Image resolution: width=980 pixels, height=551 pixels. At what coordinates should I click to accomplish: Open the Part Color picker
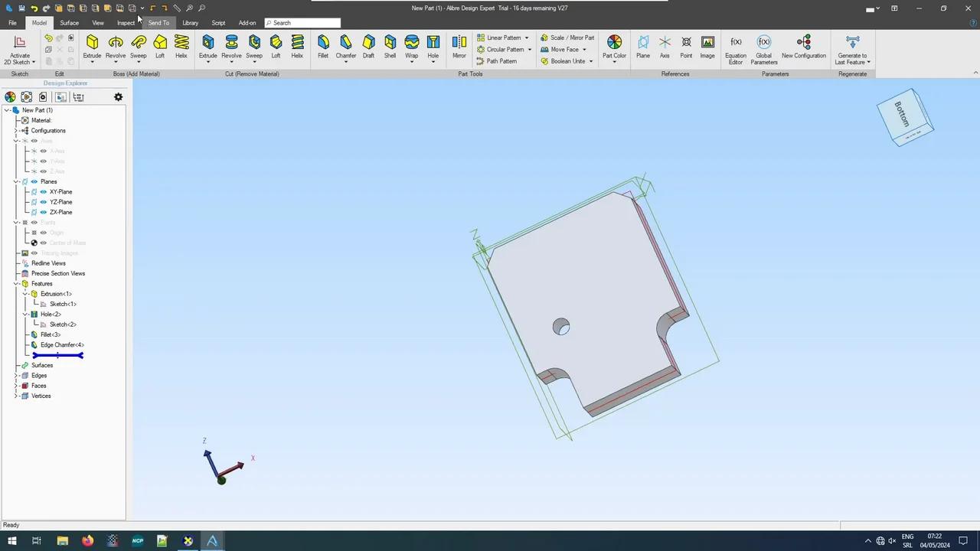click(614, 46)
